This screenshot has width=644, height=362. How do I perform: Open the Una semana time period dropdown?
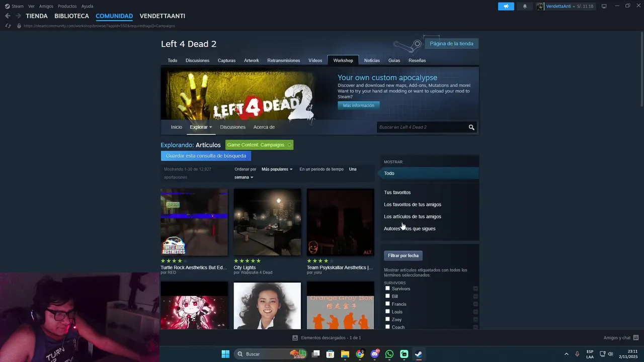(244, 177)
